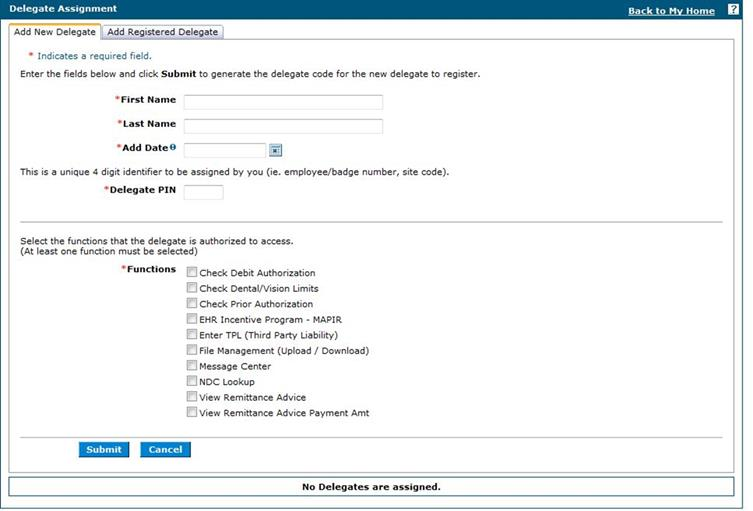This screenshot has height=511, width=753.
Task: Switch to Add New Delegate tab
Action: coord(55,32)
